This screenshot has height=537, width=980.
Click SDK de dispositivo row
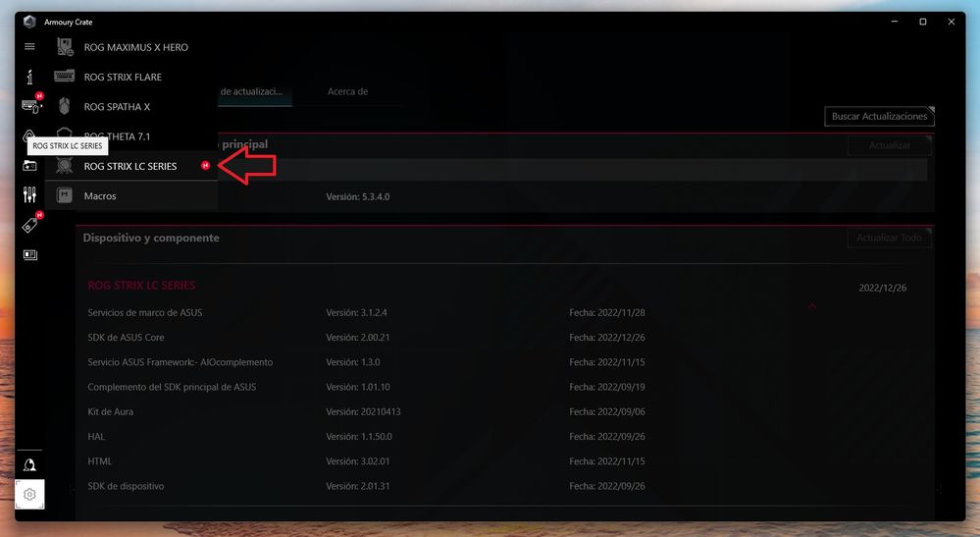pyautogui.click(x=126, y=486)
